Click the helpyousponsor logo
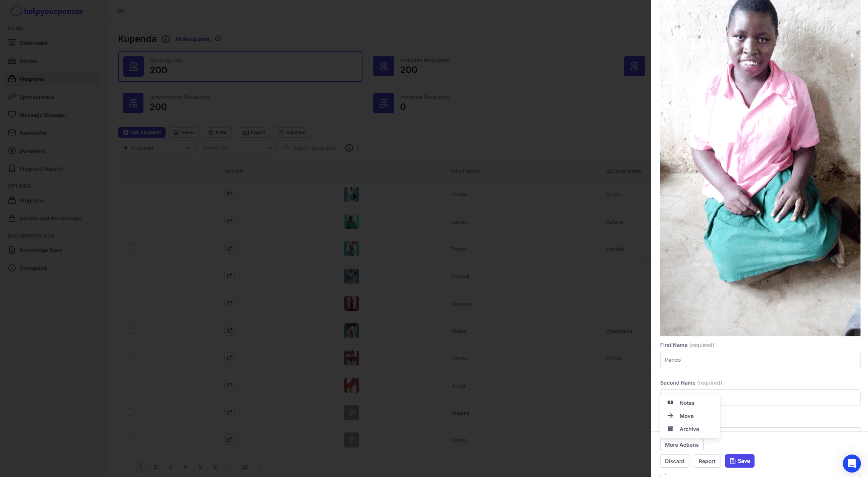The width and height of the screenshot is (868, 477). [x=46, y=11]
